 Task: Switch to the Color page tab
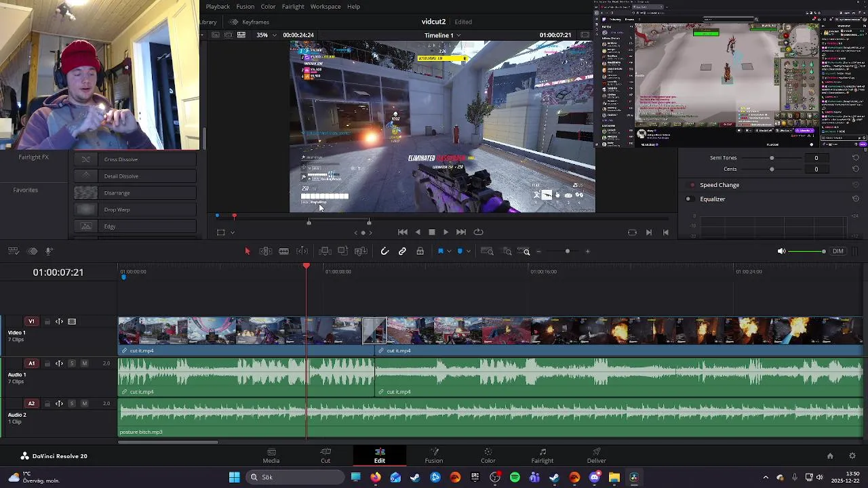point(488,455)
